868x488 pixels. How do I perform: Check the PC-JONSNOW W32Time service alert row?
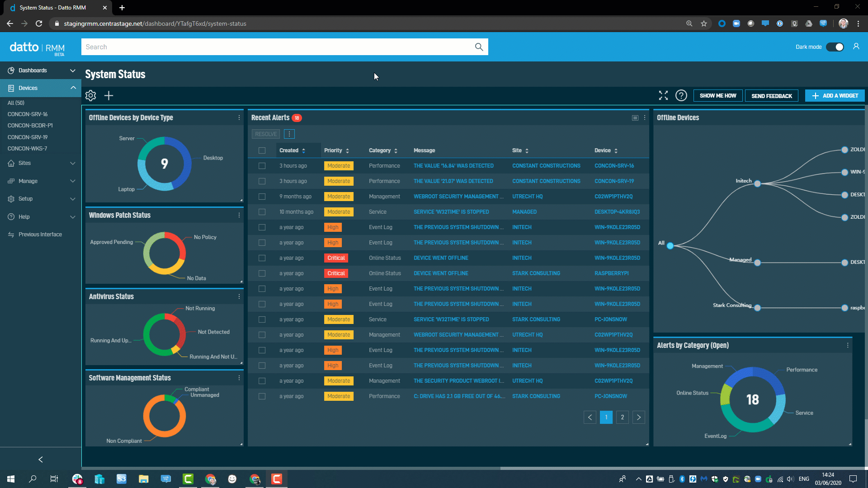262,319
